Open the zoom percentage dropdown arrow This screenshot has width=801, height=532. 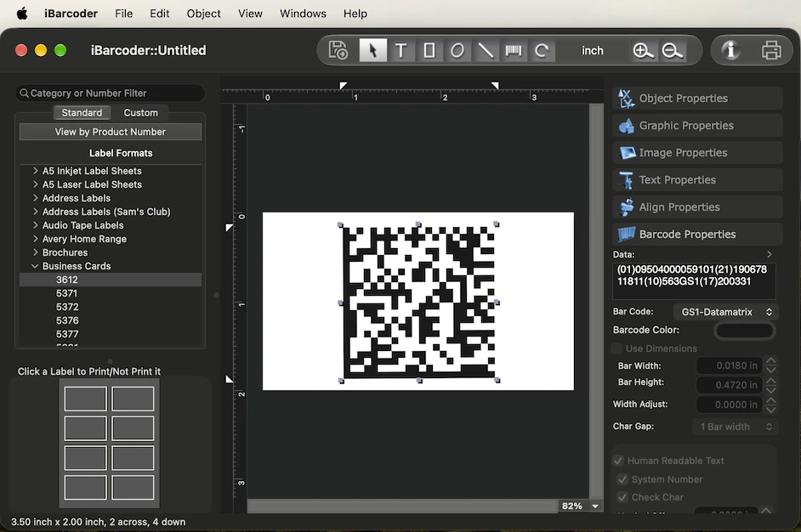(x=594, y=506)
